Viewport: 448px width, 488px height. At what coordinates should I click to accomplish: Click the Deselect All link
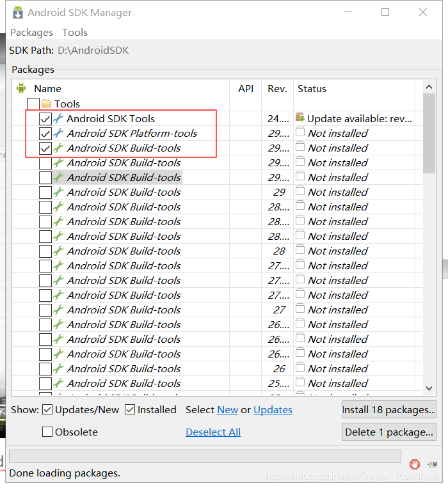[x=213, y=432]
